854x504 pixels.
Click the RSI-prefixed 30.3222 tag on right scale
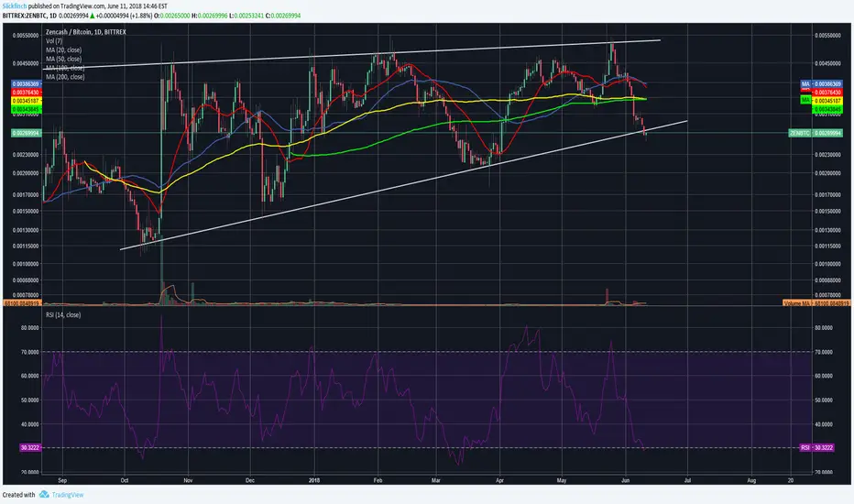coord(816,447)
